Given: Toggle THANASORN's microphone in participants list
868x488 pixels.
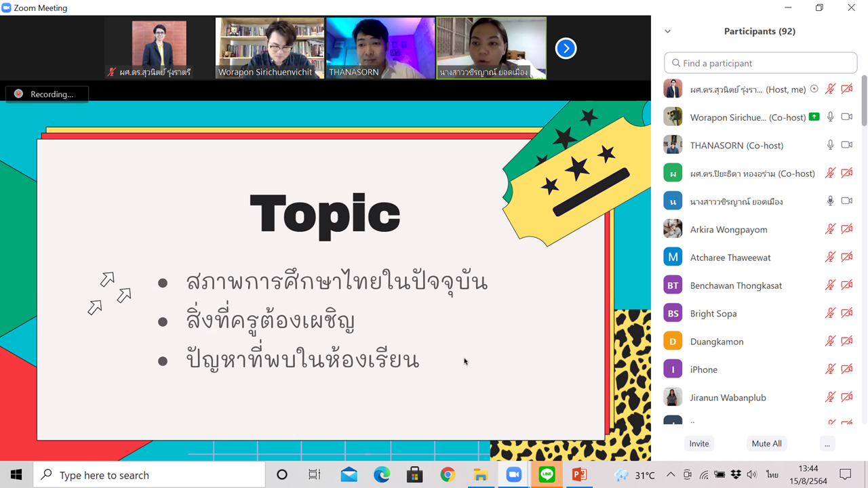Looking at the screenshot, I should tap(830, 145).
